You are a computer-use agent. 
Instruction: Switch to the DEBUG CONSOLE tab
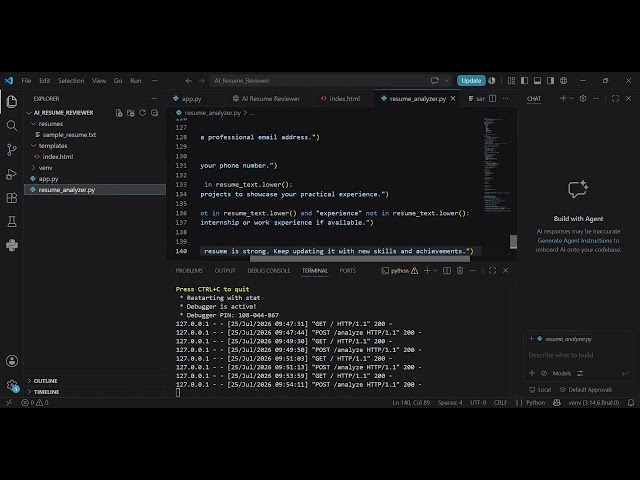(269, 271)
